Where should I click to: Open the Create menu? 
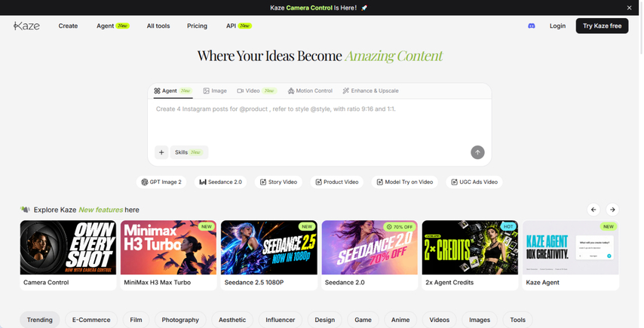coord(68,26)
